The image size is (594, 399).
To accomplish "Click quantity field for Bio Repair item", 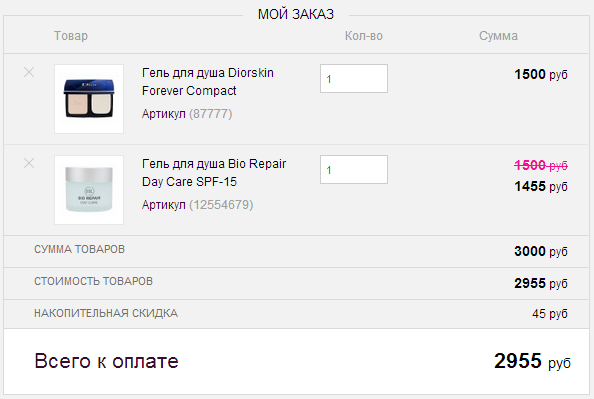I will coord(354,169).
